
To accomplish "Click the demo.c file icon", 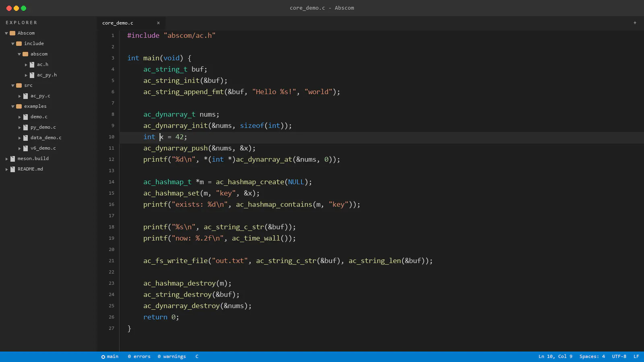I will (x=25, y=117).
